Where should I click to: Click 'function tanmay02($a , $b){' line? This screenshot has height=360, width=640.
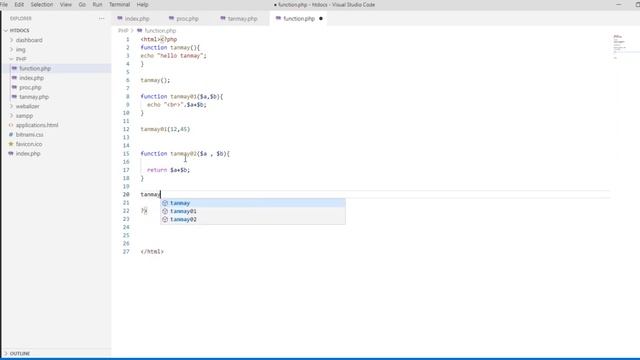coord(185,153)
